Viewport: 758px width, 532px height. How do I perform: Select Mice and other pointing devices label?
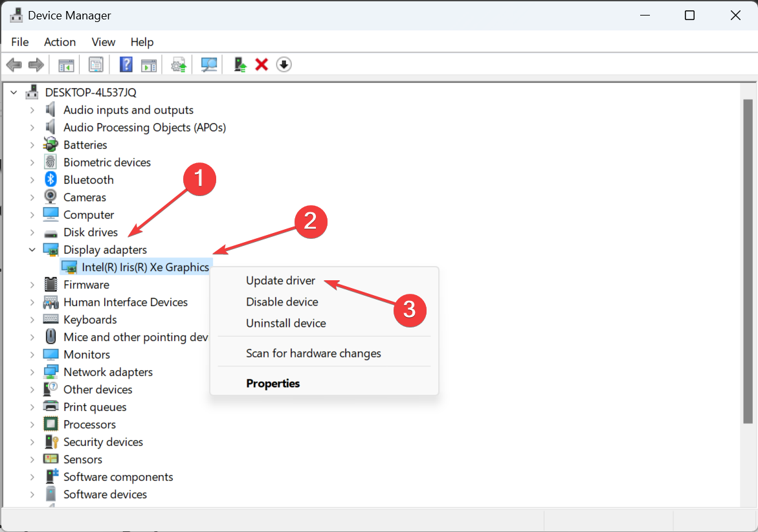(x=136, y=337)
